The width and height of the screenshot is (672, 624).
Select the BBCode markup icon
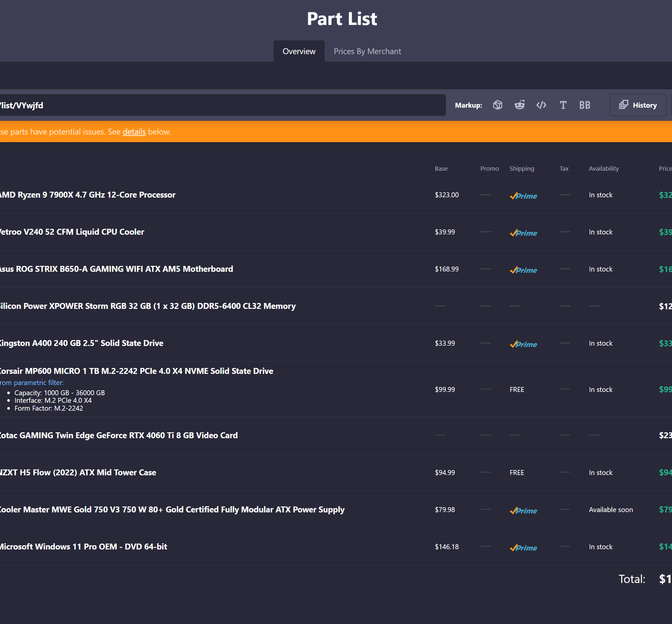585,105
